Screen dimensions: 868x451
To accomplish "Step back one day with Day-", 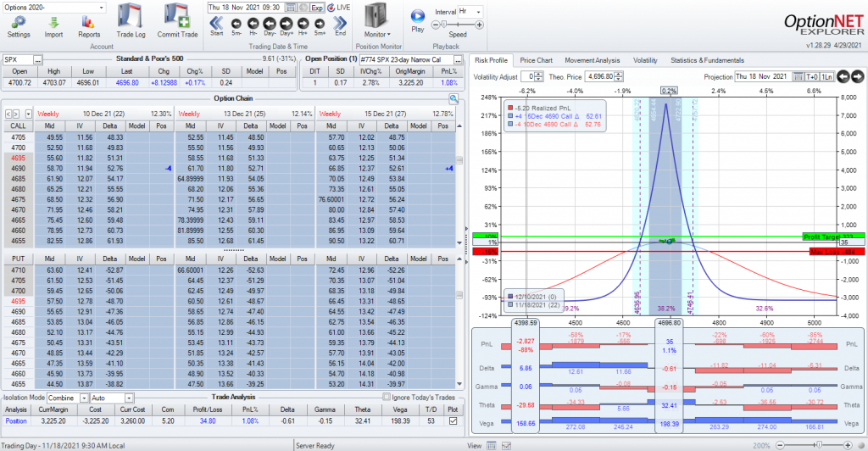I will coord(270,23).
